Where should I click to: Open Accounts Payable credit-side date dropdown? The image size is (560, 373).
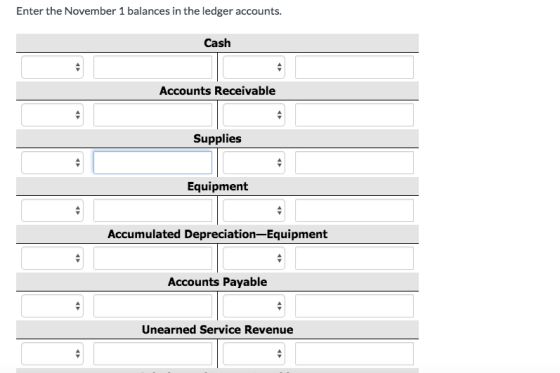click(254, 306)
